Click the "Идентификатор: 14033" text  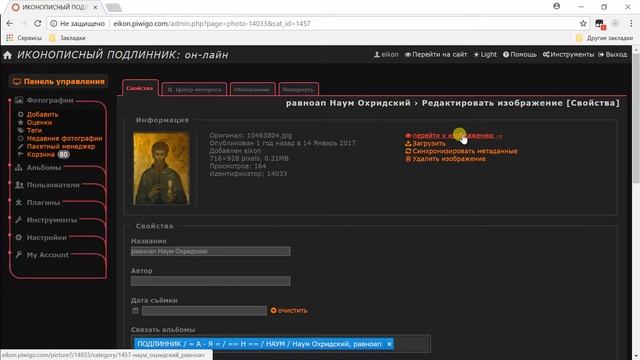tap(248, 174)
